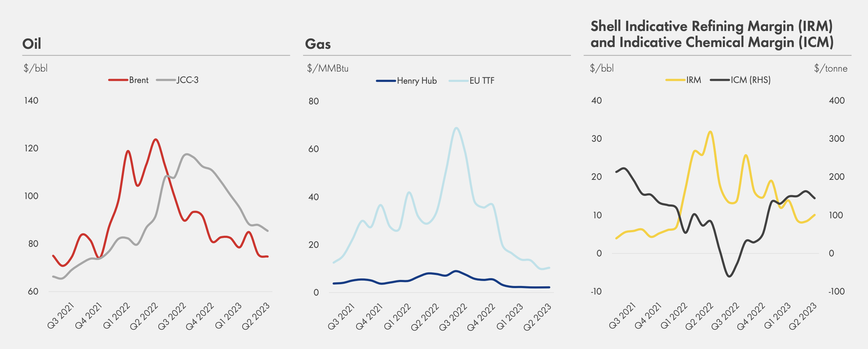Click the 'IRM' legend label
This screenshot has height=349, width=868.
coord(694,80)
